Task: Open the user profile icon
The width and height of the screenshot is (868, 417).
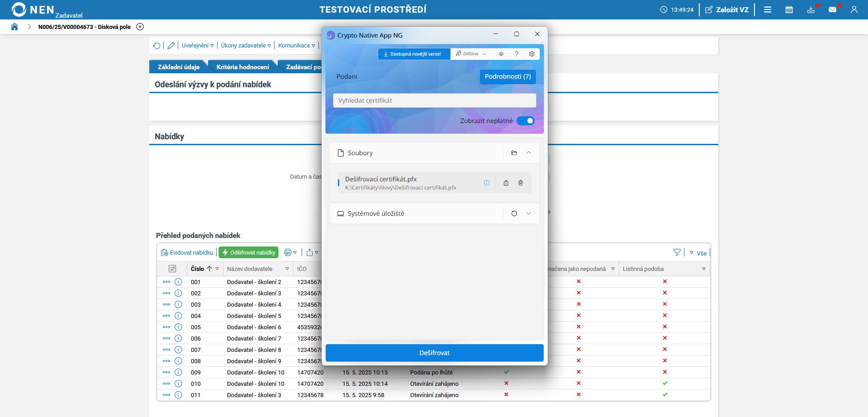Action: tap(854, 9)
